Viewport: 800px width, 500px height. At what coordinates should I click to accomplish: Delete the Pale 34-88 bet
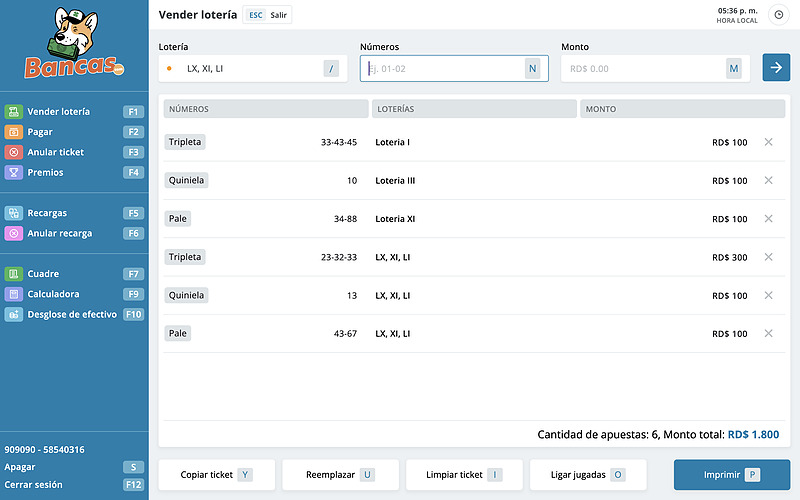pyautogui.click(x=768, y=219)
